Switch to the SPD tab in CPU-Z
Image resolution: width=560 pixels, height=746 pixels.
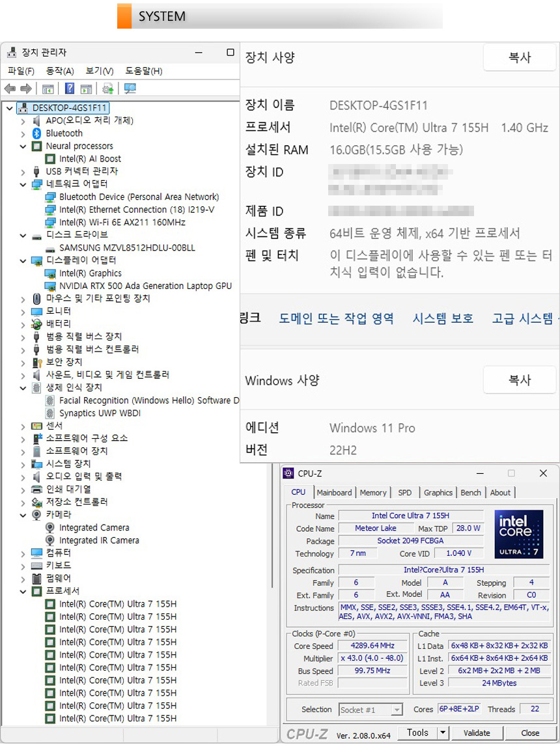405,492
